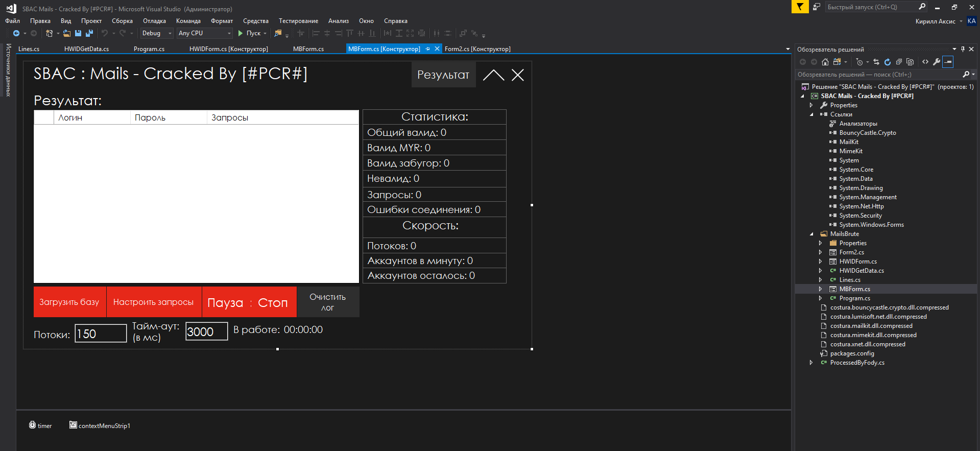Close the MBForm.cs [Конструктор] tab
Image resolution: width=980 pixels, height=451 pixels.
437,49
